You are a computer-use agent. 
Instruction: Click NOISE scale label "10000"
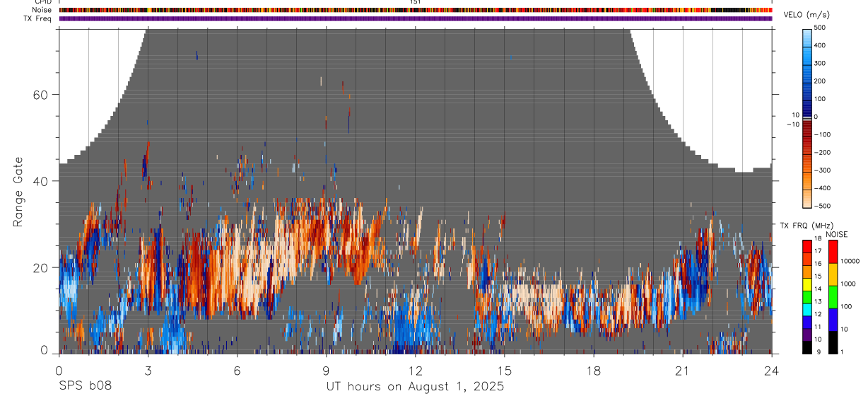pyautogui.click(x=850, y=261)
